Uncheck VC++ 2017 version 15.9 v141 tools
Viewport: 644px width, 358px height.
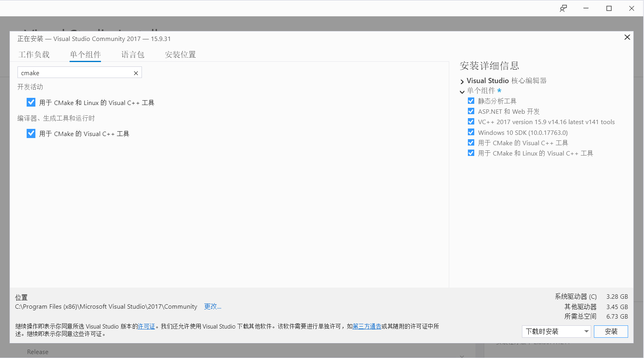point(471,122)
